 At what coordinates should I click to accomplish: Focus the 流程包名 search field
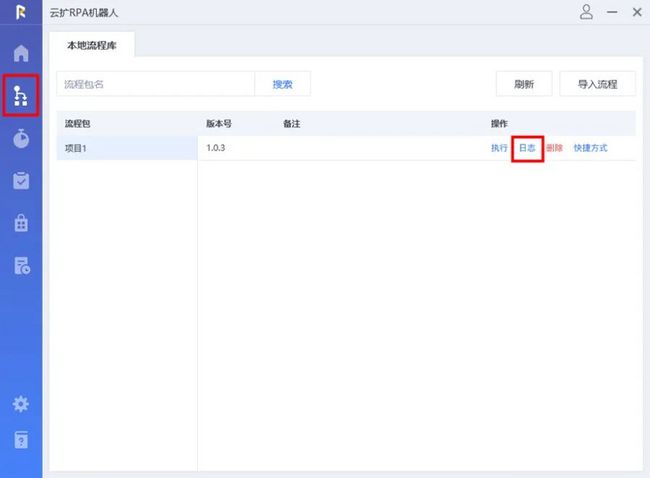point(155,84)
